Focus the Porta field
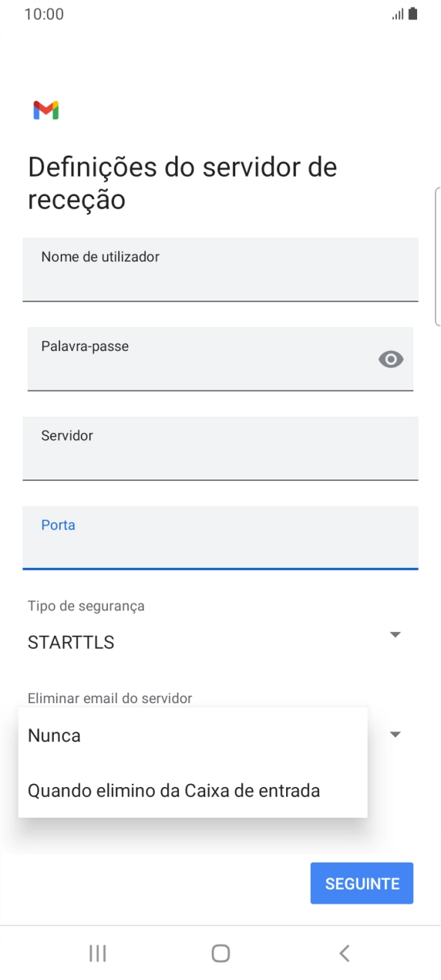441x980 pixels. (x=220, y=539)
